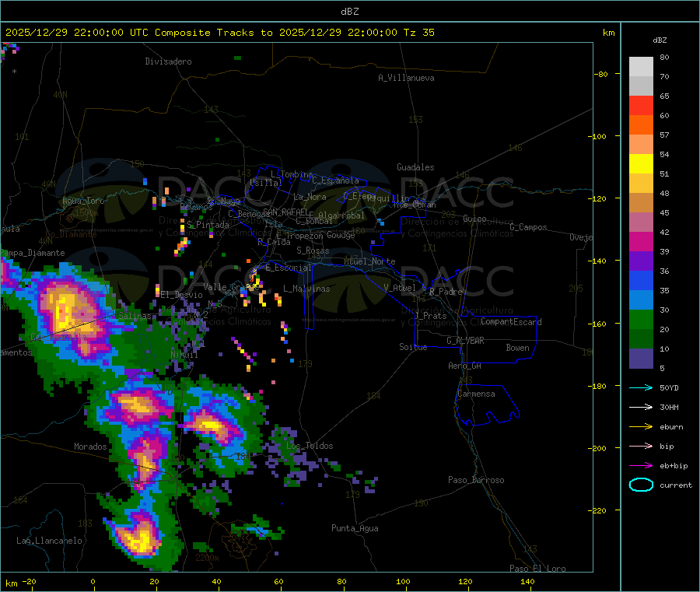Click the Lag.Llancanelo map label
Viewport: 700px width, 592px height.
(49, 541)
